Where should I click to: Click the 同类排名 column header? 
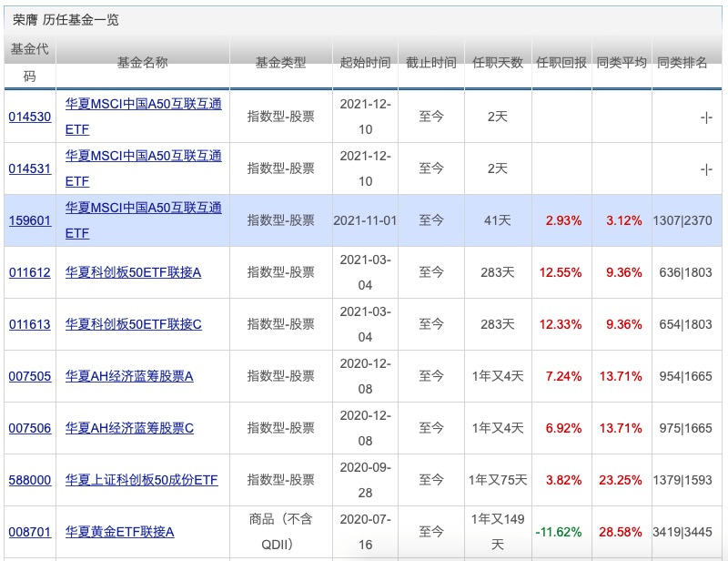click(682, 63)
